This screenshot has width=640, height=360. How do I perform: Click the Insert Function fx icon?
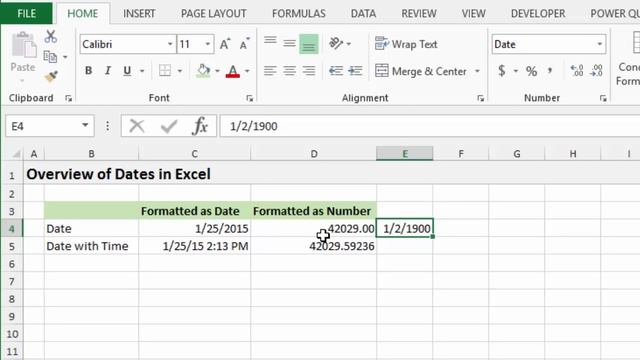[200, 126]
